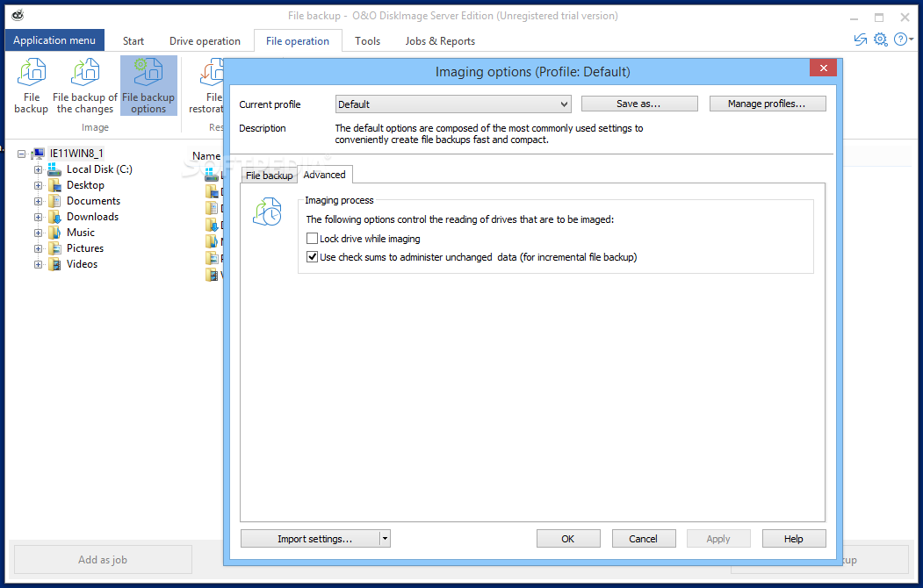Viewport: 923px width, 588px height.
Task: Click the Videos folder icon in tree
Action: click(x=54, y=265)
